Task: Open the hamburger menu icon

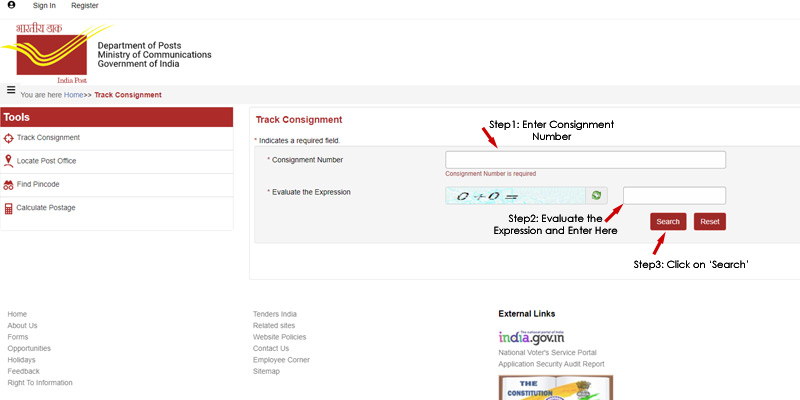Action: (11, 90)
